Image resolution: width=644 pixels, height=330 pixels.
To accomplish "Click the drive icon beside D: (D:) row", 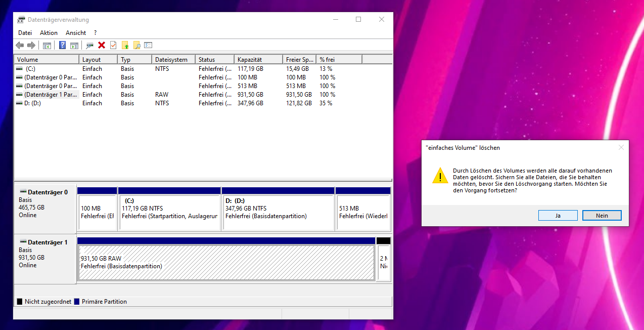I will [19, 103].
